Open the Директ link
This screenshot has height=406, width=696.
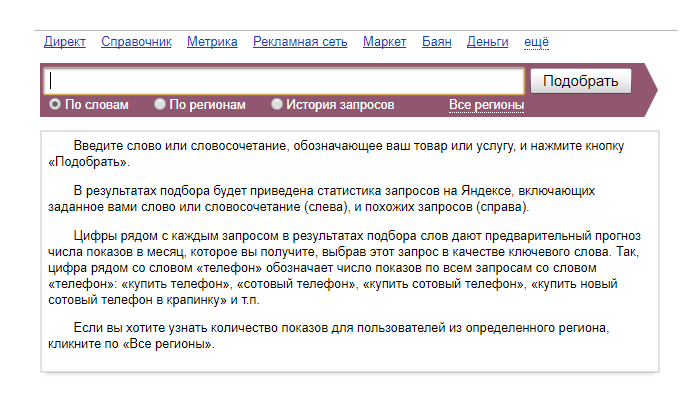(65, 41)
